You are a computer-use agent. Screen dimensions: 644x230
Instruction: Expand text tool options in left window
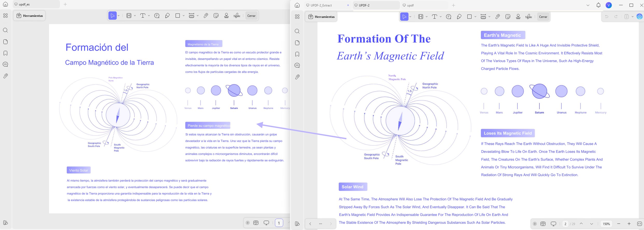tap(149, 16)
